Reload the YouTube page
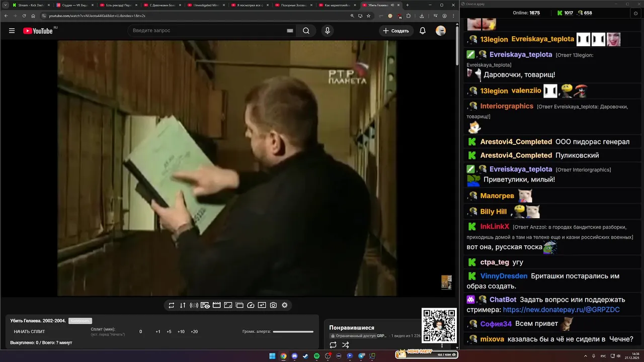 (x=24, y=16)
